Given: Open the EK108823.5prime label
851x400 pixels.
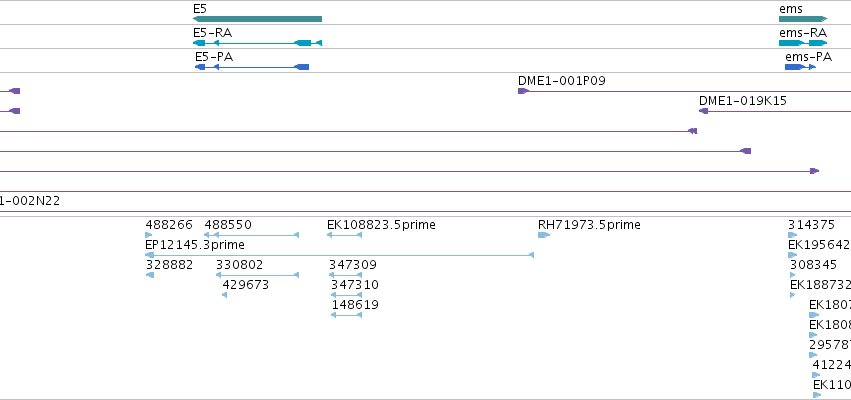Looking at the screenshot, I should pos(381,225).
